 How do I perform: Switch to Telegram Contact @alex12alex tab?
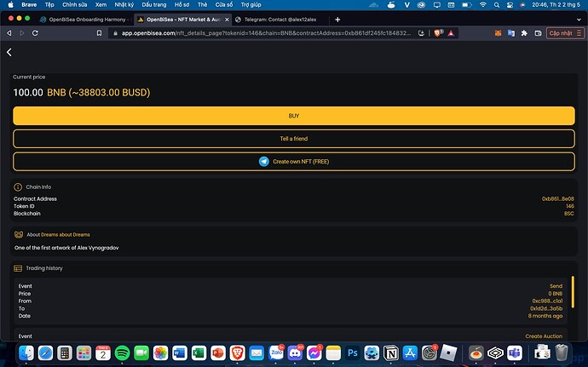click(280, 20)
